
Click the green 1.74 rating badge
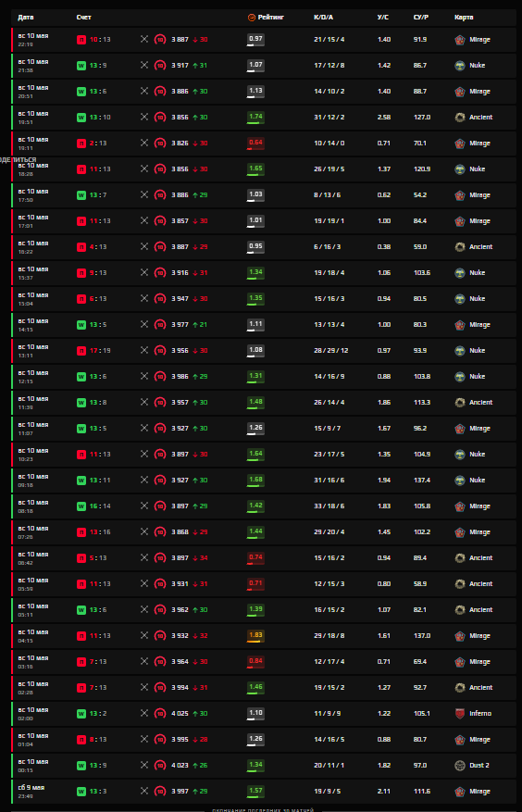[x=255, y=118]
